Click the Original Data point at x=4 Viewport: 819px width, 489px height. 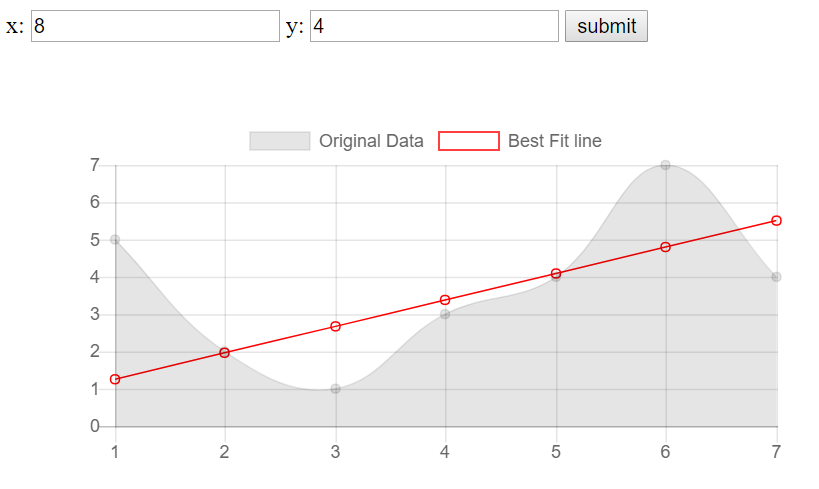click(445, 314)
